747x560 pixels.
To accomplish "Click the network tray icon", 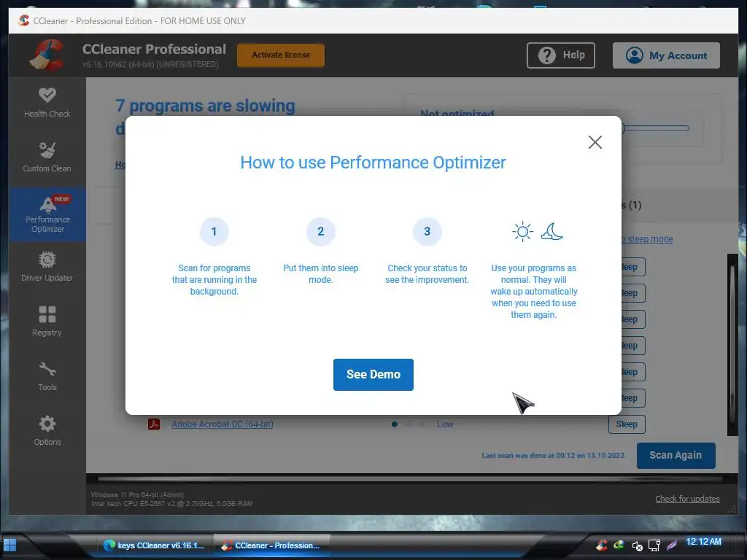I will tap(654, 545).
